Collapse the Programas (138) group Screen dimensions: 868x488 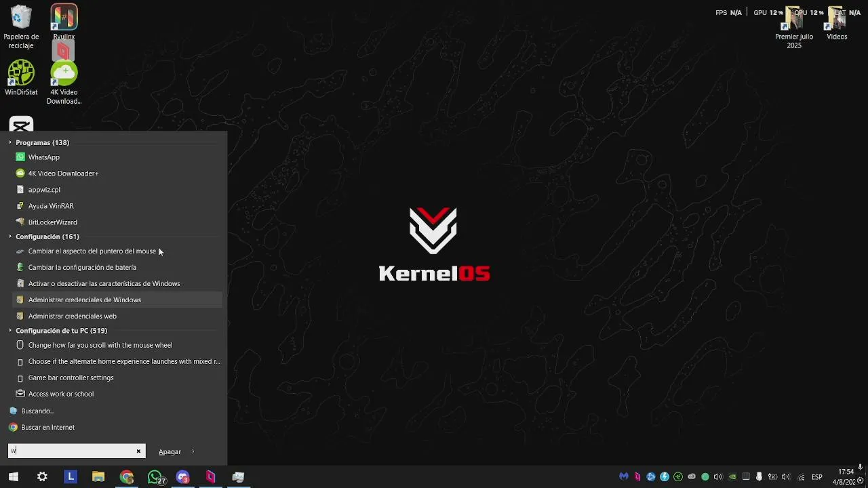coord(10,142)
